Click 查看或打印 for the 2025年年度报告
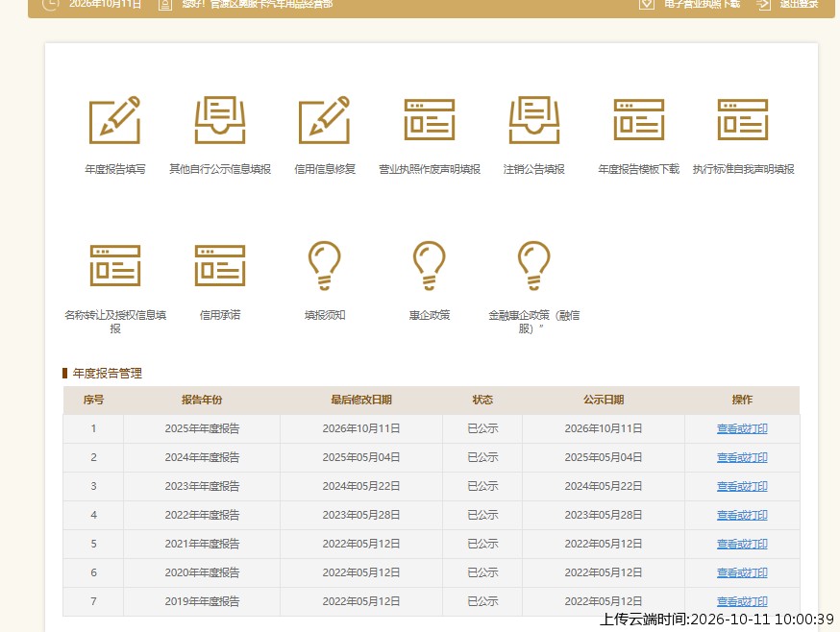 742,428
